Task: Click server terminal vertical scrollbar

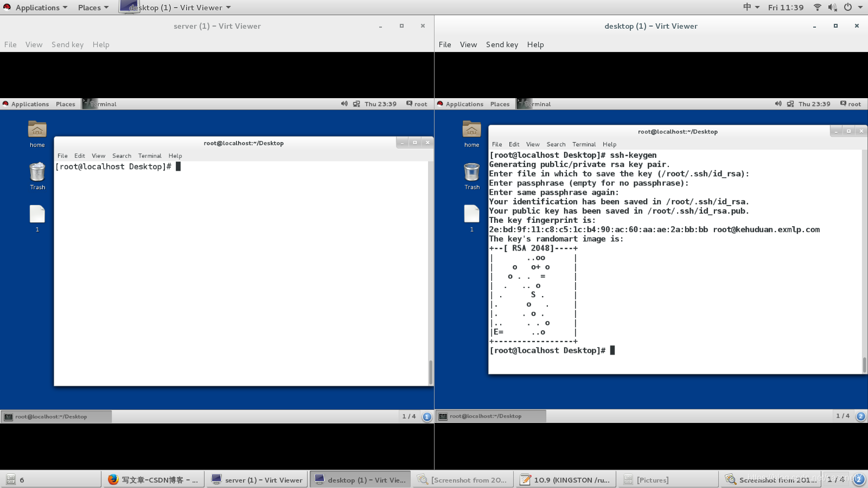Action: click(x=431, y=371)
